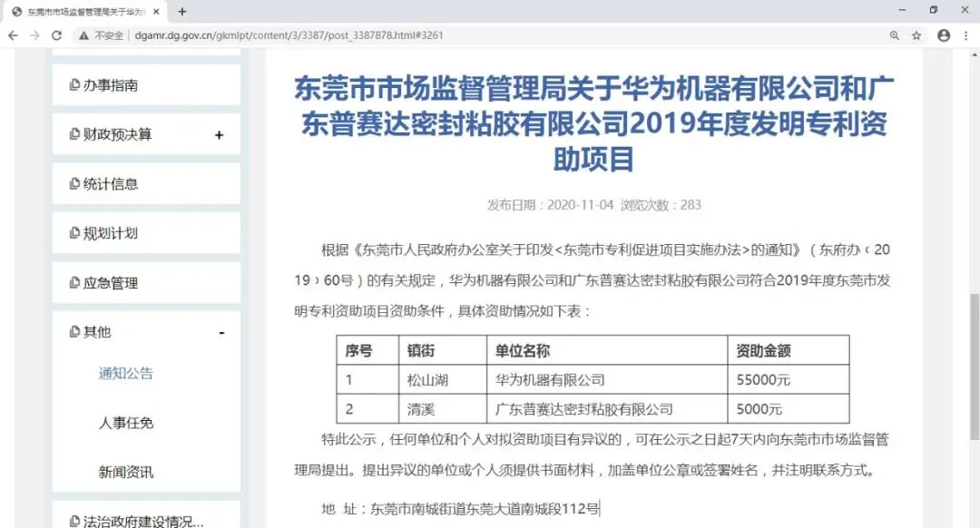Reload the page with the refresh icon
Image resolution: width=980 pixels, height=528 pixels.
pos(57,35)
